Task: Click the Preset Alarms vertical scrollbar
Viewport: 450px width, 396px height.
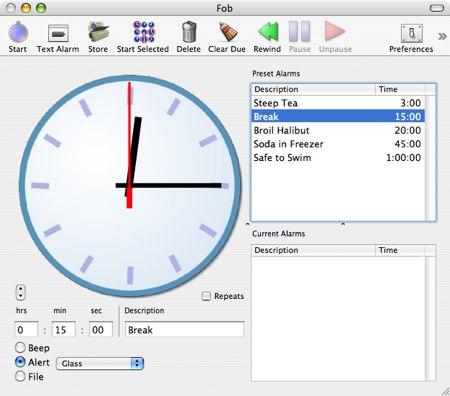Action: 430,158
